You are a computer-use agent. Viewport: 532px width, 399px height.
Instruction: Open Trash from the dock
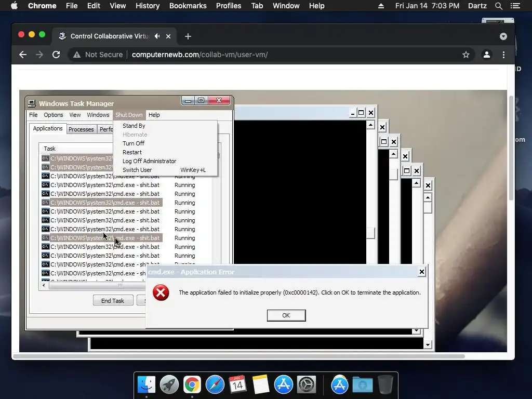[385, 385]
